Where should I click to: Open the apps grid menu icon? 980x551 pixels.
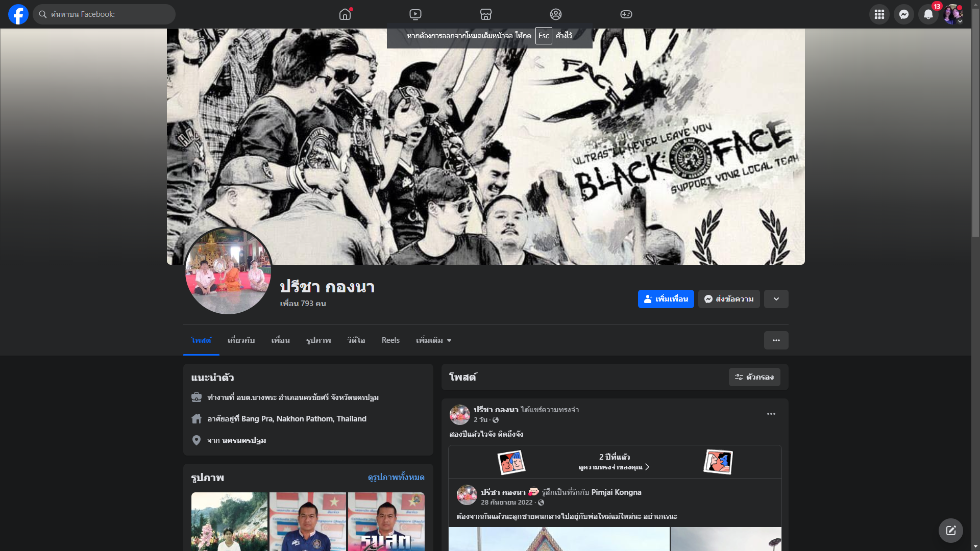(x=879, y=14)
